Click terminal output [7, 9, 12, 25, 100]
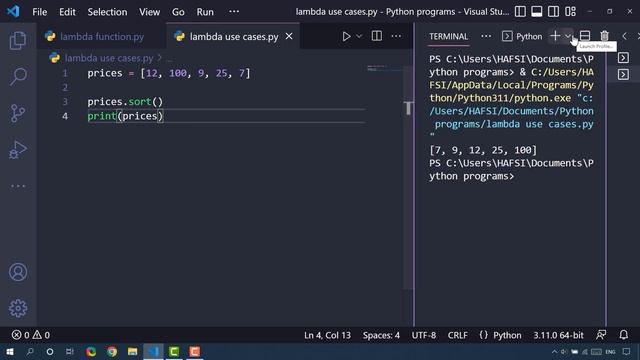The width and height of the screenshot is (640, 360). tap(483, 150)
